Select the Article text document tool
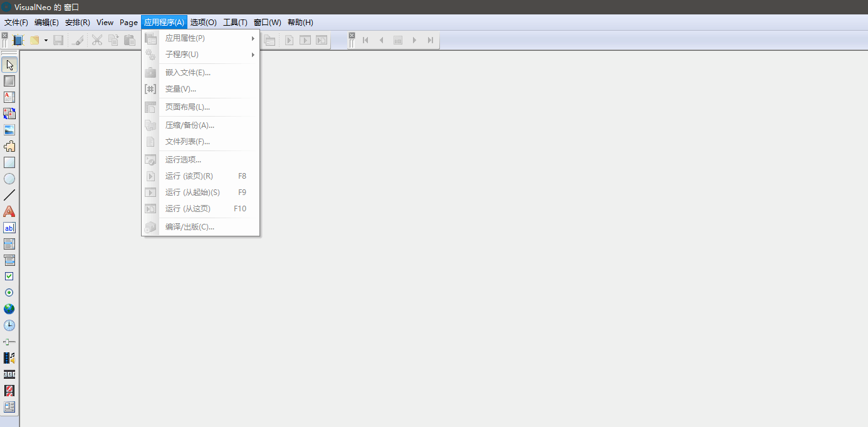The width and height of the screenshot is (868, 427). (x=9, y=97)
